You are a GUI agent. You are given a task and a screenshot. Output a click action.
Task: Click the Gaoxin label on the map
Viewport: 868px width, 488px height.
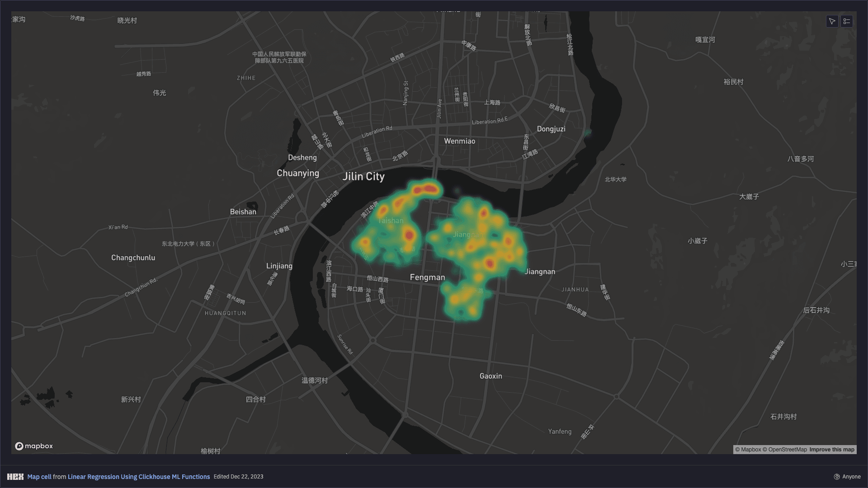pos(491,376)
